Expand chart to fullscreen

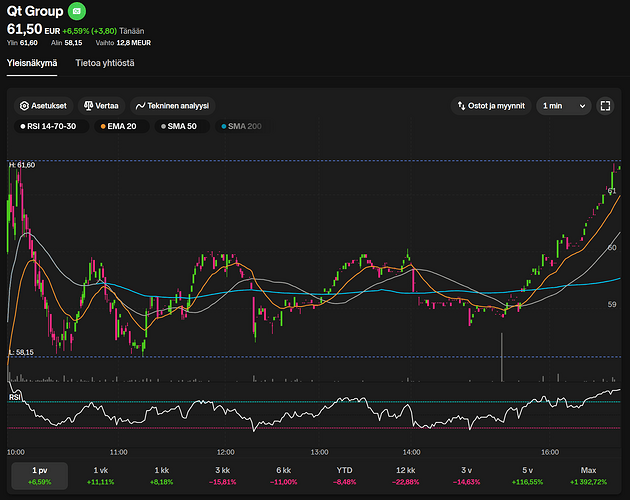tap(605, 106)
